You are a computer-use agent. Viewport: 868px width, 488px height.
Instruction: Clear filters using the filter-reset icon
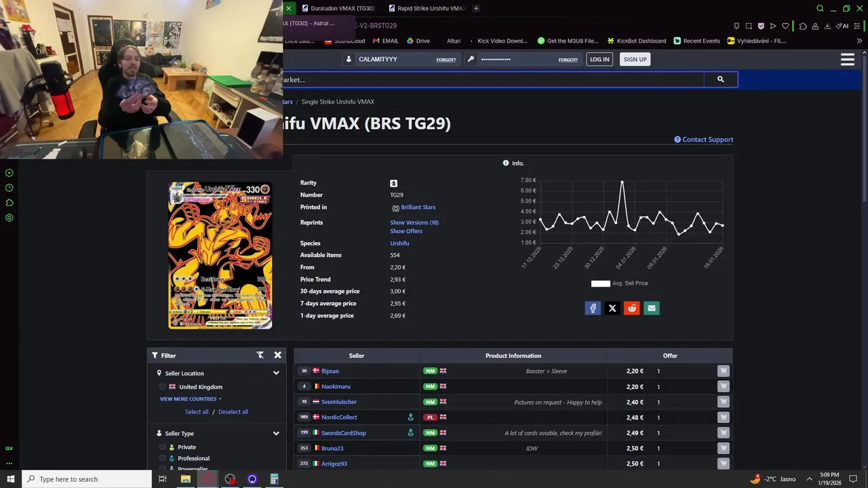pyautogui.click(x=260, y=355)
